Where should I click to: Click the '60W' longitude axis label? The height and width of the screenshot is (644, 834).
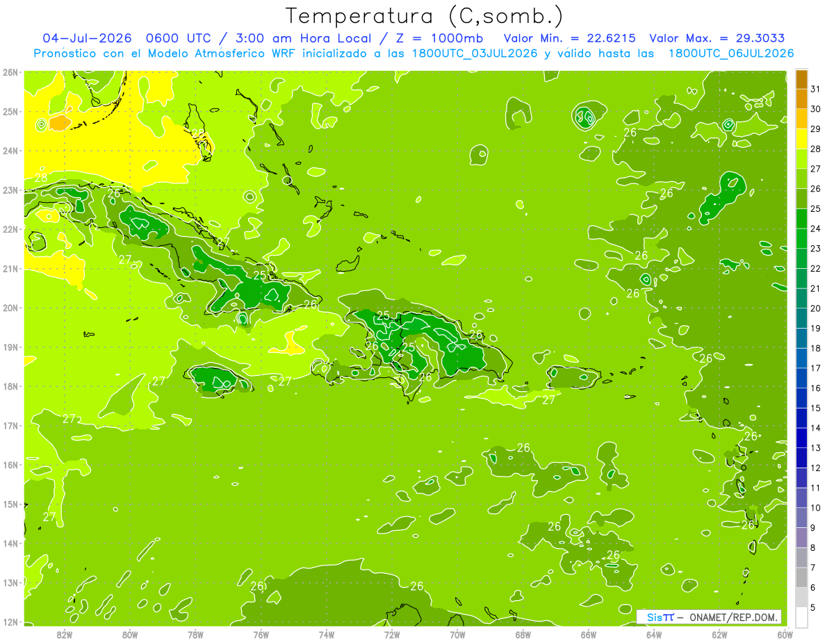click(x=785, y=634)
